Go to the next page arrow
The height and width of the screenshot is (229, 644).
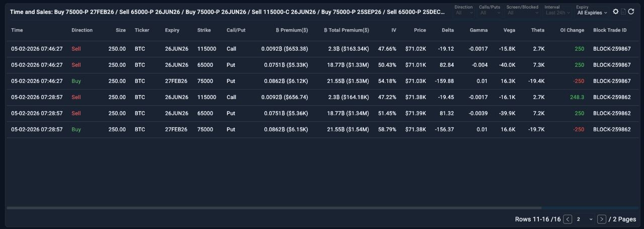click(x=601, y=219)
